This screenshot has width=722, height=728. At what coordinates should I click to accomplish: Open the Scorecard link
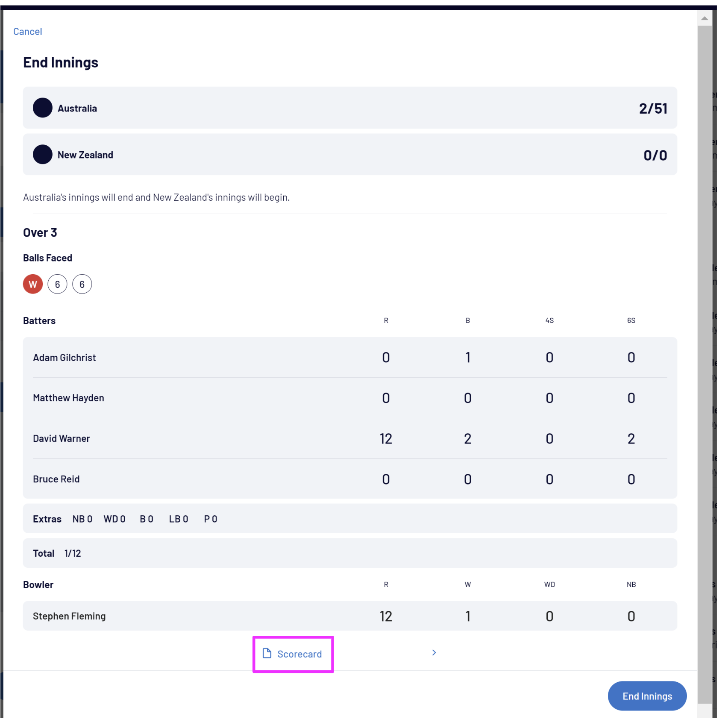point(299,654)
